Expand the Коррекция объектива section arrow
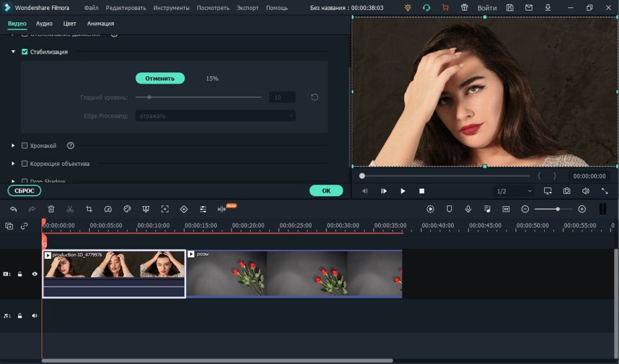The height and width of the screenshot is (364, 619). 13,163
